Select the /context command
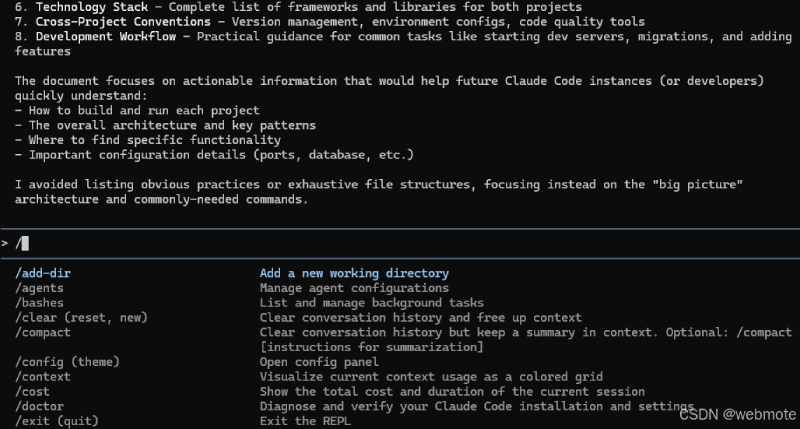 click(43, 376)
